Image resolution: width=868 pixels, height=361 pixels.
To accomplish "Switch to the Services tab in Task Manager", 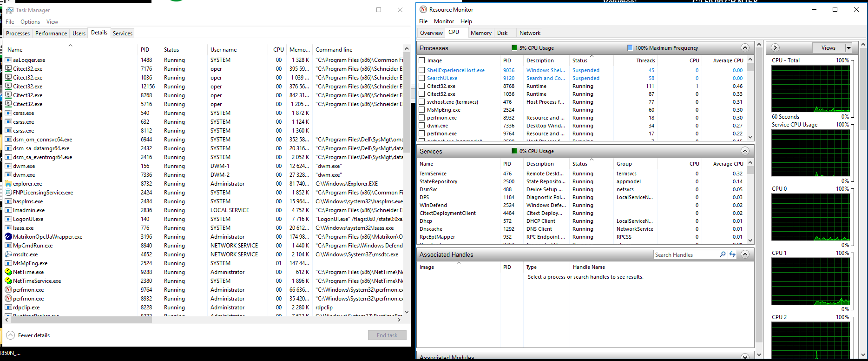I will click(123, 33).
